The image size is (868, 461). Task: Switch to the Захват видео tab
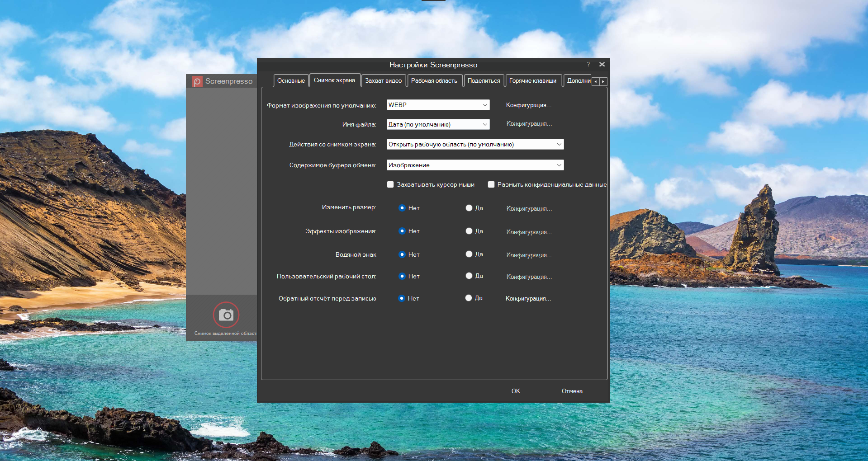pyautogui.click(x=383, y=81)
